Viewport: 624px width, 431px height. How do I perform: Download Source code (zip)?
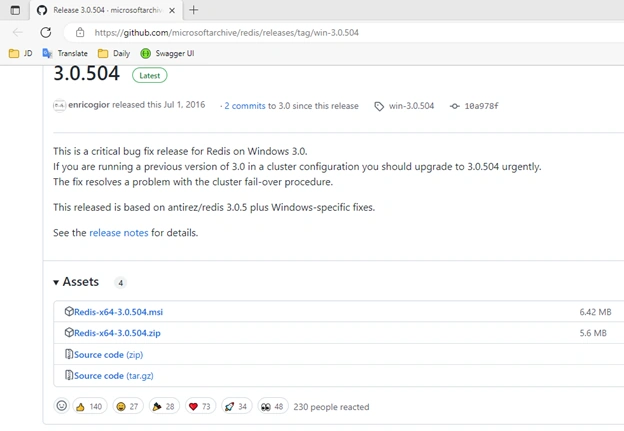[x=109, y=355]
